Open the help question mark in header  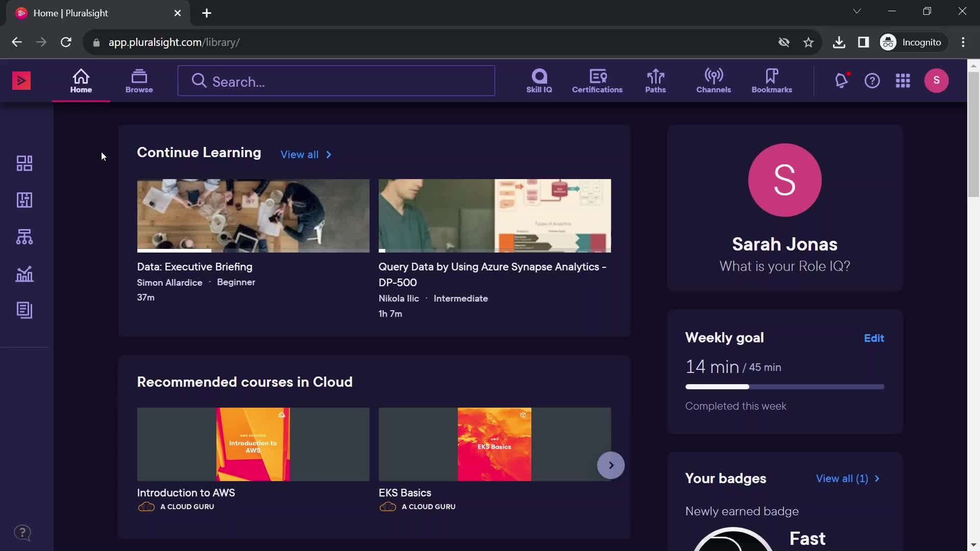coord(872,81)
